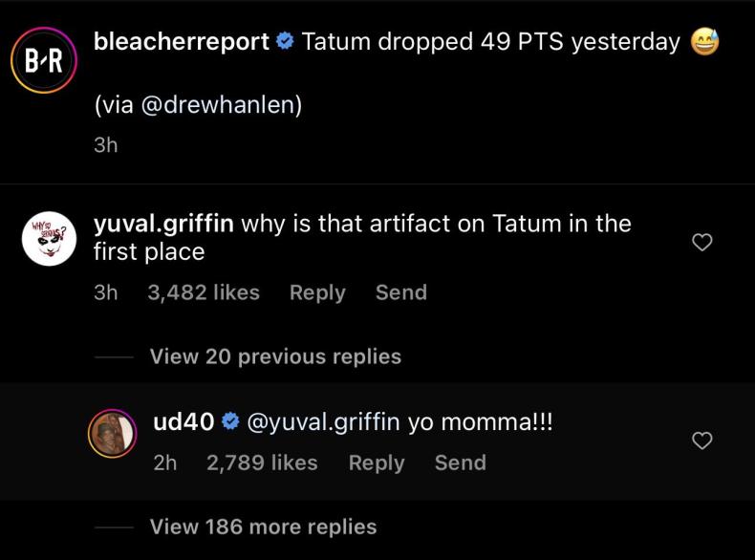The image size is (755, 560).
Task: Tap the verified badge next to ud40
Action: click(x=229, y=422)
